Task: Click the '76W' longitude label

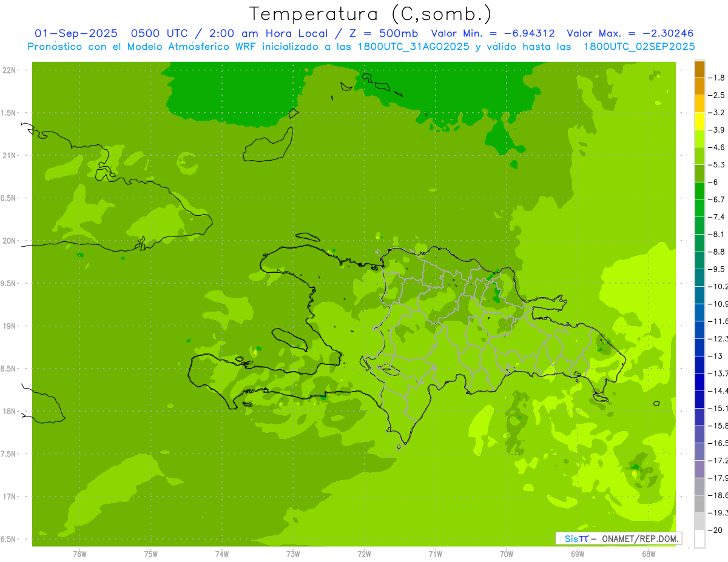Action: click(x=79, y=554)
